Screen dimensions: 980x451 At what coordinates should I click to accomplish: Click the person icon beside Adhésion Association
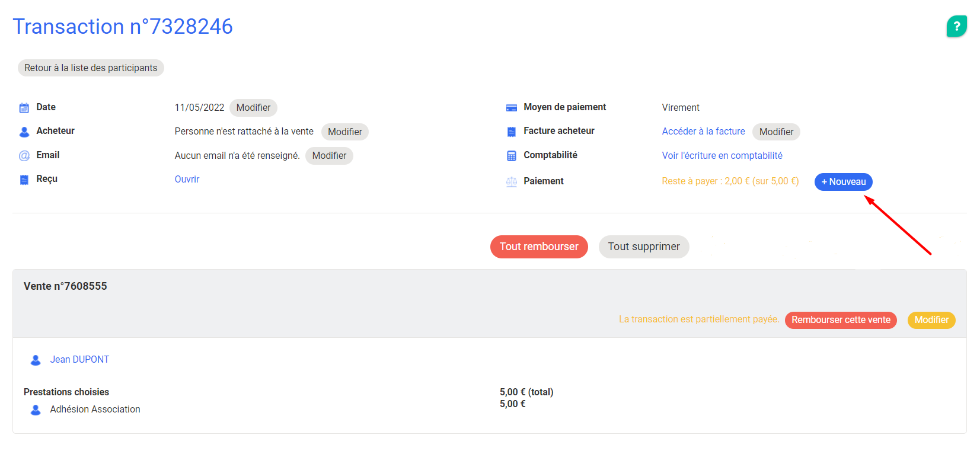click(36, 410)
